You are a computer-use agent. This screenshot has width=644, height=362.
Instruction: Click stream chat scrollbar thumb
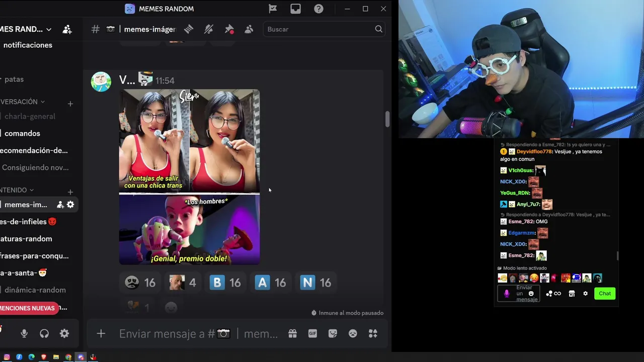[617, 256]
